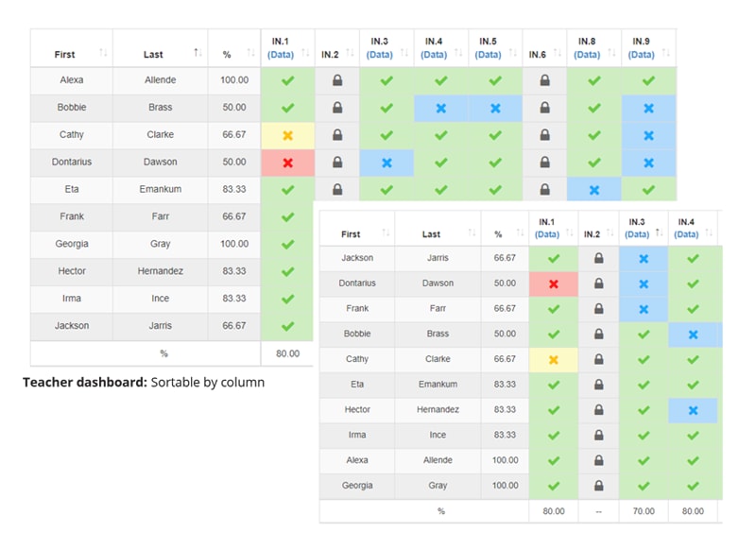The image size is (756, 550).
Task: Open the (Data) link under IN.5
Action: [488, 55]
